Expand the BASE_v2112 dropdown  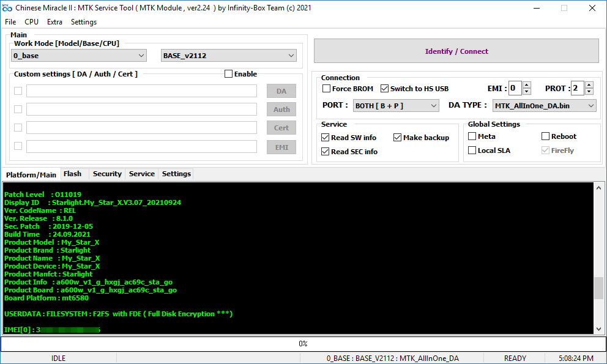click(x=228, y=56)
